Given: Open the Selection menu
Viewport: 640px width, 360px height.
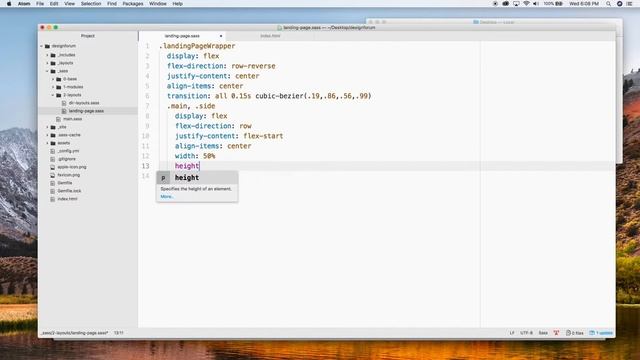Looking at the screenshot, I should pos(91,4).
